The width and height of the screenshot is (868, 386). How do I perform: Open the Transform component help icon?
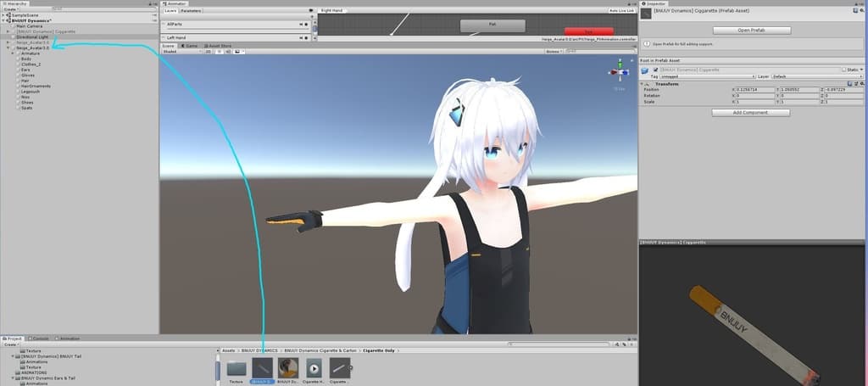[x=850, y=84]
